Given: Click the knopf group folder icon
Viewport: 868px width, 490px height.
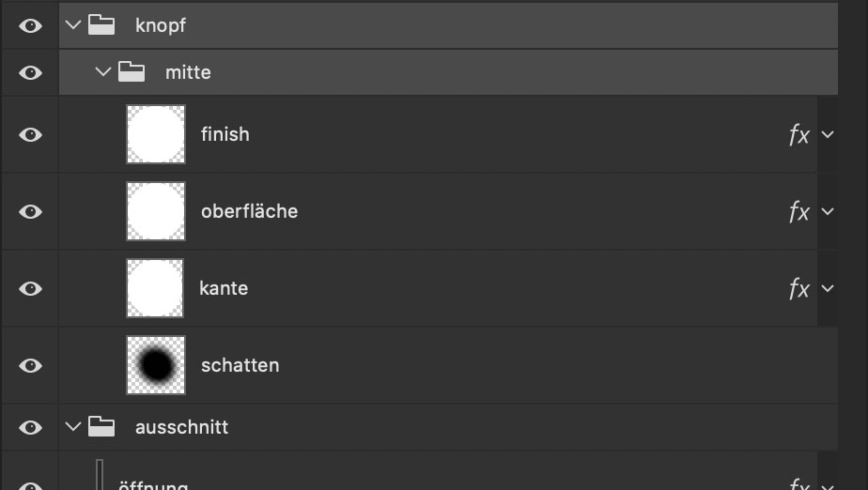Looking at the screenshot, I should 101,25.
